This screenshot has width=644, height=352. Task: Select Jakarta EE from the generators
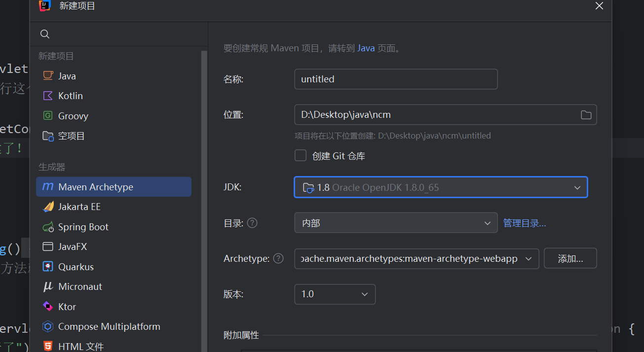(x=79, y=207)
